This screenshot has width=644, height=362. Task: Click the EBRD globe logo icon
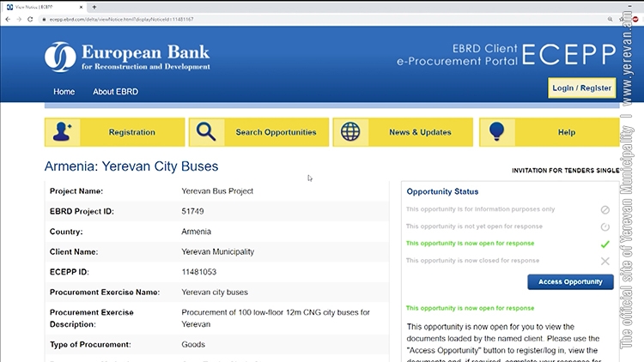(x=60, y=57)
